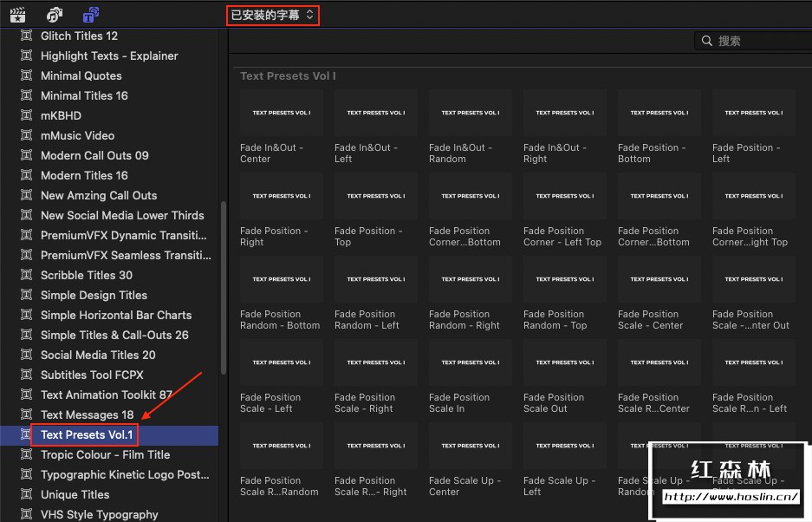Select Fade Position Corner - Left Top thumbnail
Image resolution: width=812 pixels, height=522 pixels.
pos(565,196)
